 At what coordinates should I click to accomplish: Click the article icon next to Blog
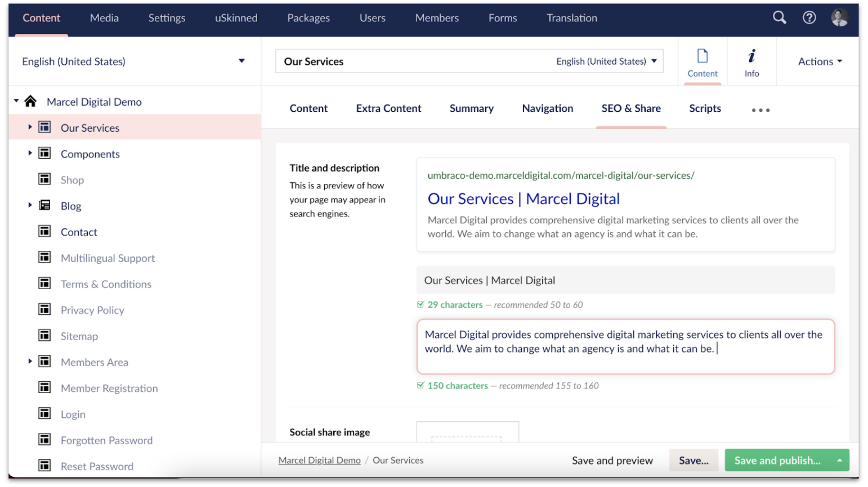pos(44,205)
